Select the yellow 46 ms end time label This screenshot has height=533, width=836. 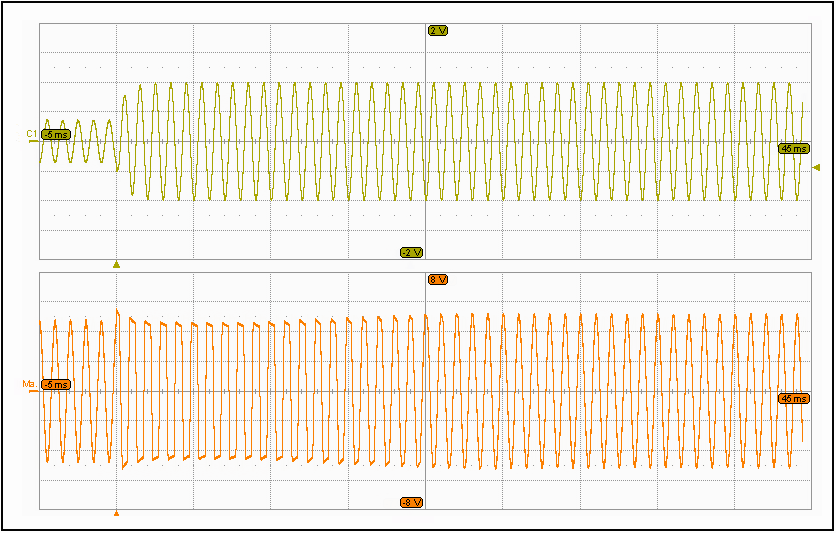pyautogui.click(x=793, y=148)
